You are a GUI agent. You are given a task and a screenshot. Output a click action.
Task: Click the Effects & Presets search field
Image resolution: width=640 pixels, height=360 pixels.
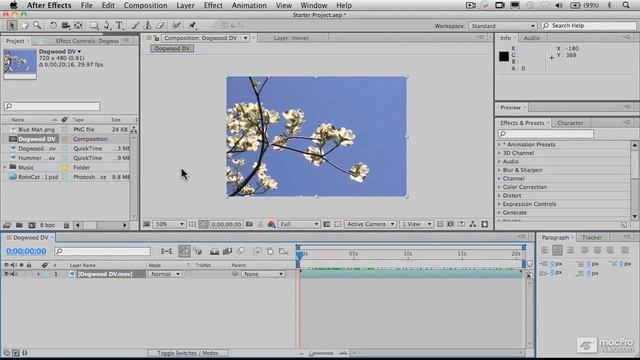coord(546,134)
